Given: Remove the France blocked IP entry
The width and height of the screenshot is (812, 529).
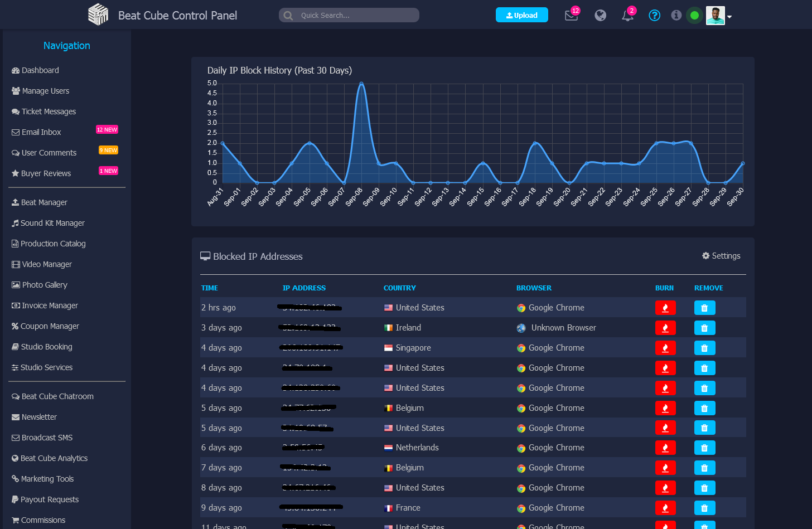Looking at the screenshot, I should coord(704,508).
